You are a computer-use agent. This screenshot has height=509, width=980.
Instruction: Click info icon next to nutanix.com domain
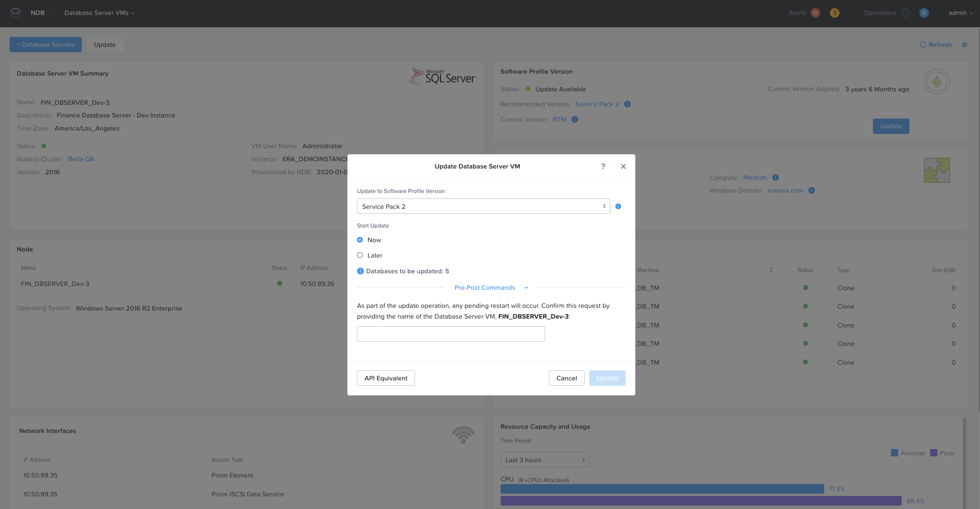point(811,190)
